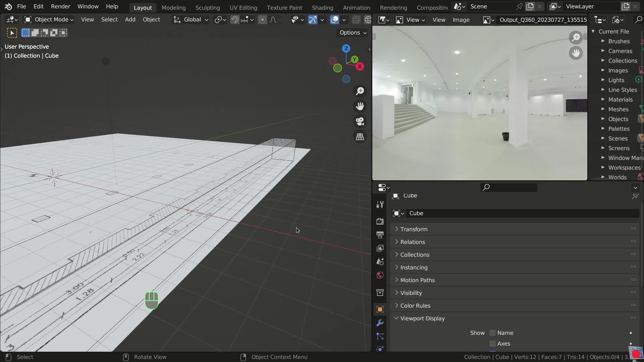
Task: Expand the Transform panel
Action: click(515, 229)
